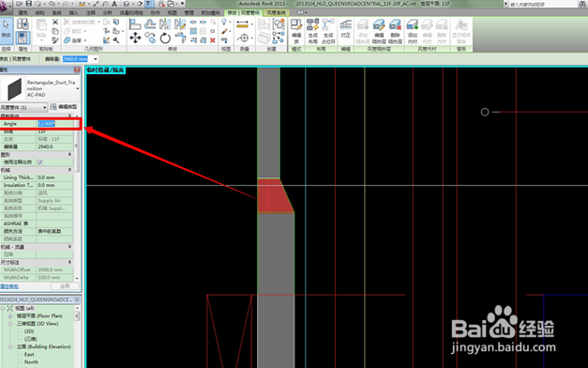Click the Angle value input field
This screenshot has height=368, width=588.
tap(54, 124)
